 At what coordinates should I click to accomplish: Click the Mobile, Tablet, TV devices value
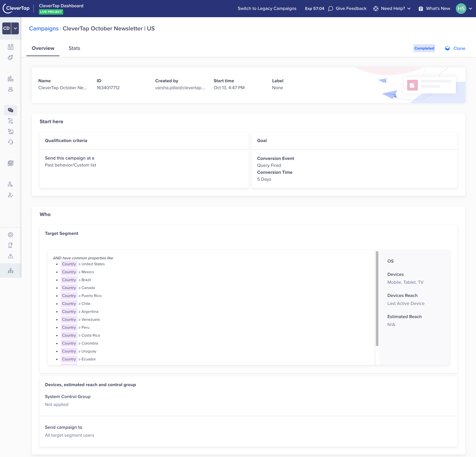(x=405, y=282)
